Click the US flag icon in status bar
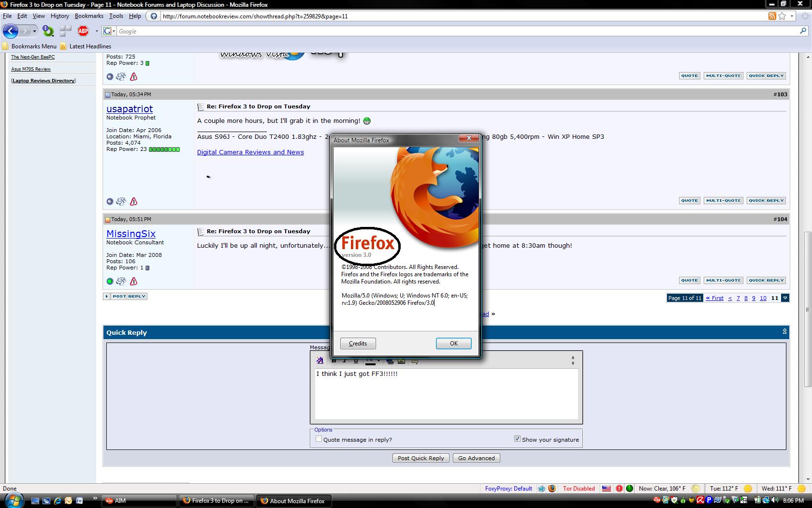812x508 pixels. point(606,489)
